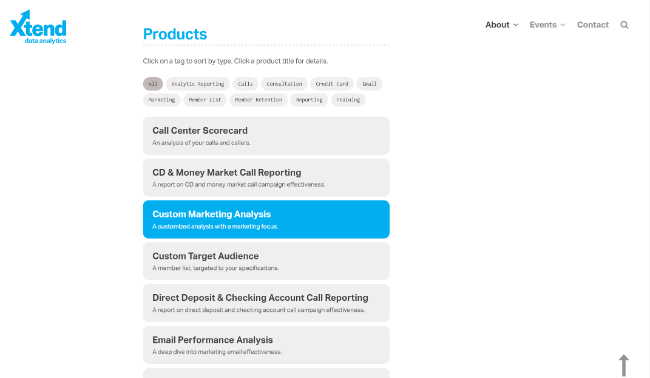Expand the Events menu chevron
Screen dimensions: 650x378
coord(563,25)
